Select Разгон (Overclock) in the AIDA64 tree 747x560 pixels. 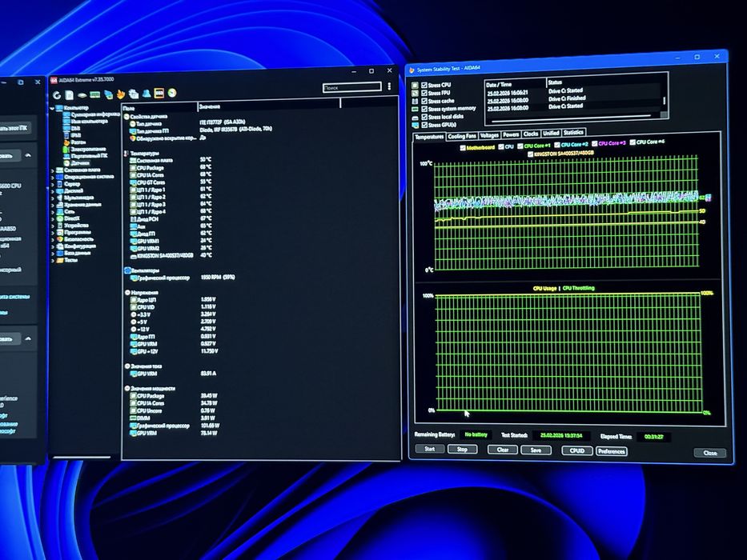tap(74, 142)
